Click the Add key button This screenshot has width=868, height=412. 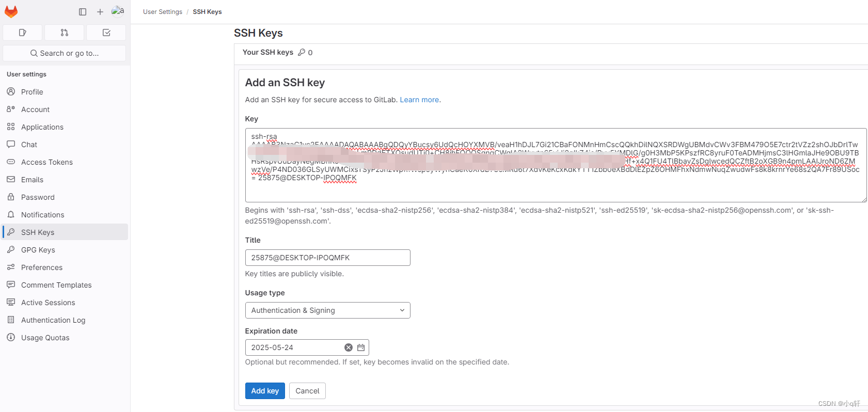pos(265,391)
